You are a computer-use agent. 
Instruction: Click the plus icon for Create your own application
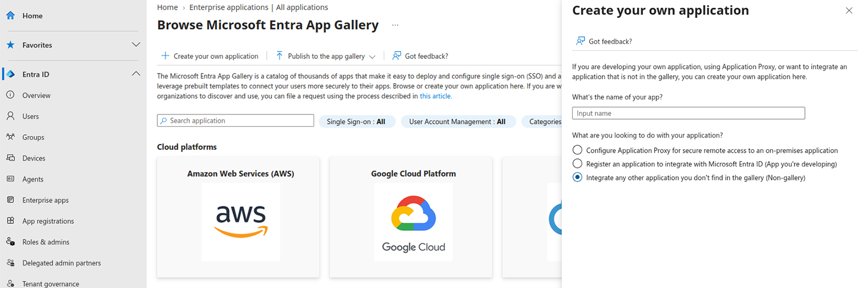point(165,56)
